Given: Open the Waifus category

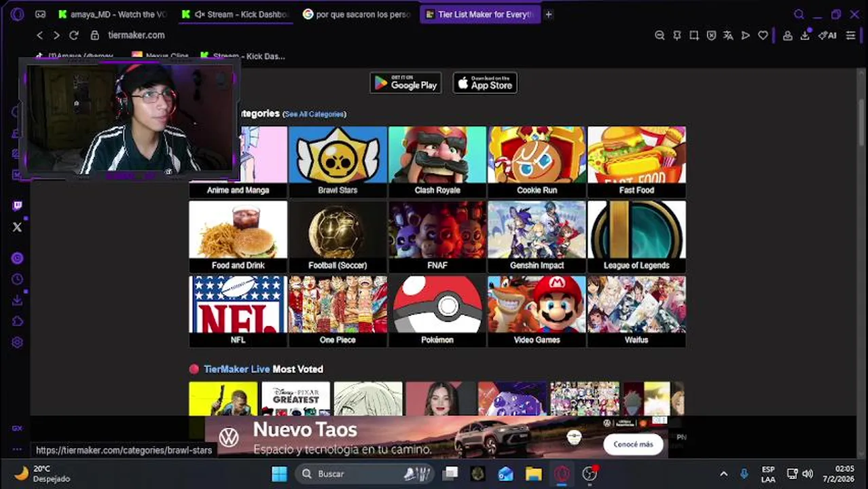Looking at the screenshot, I should pos(636,311).
